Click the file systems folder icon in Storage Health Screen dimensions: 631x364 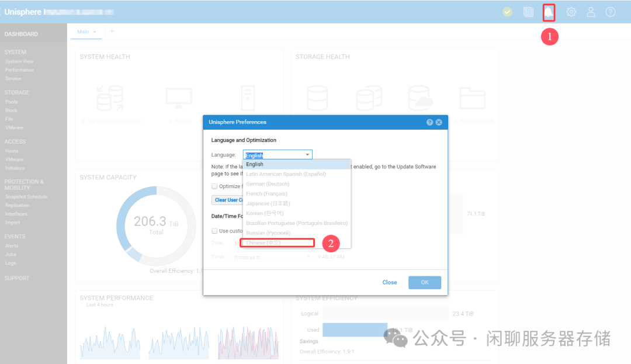tap(473, 98)
